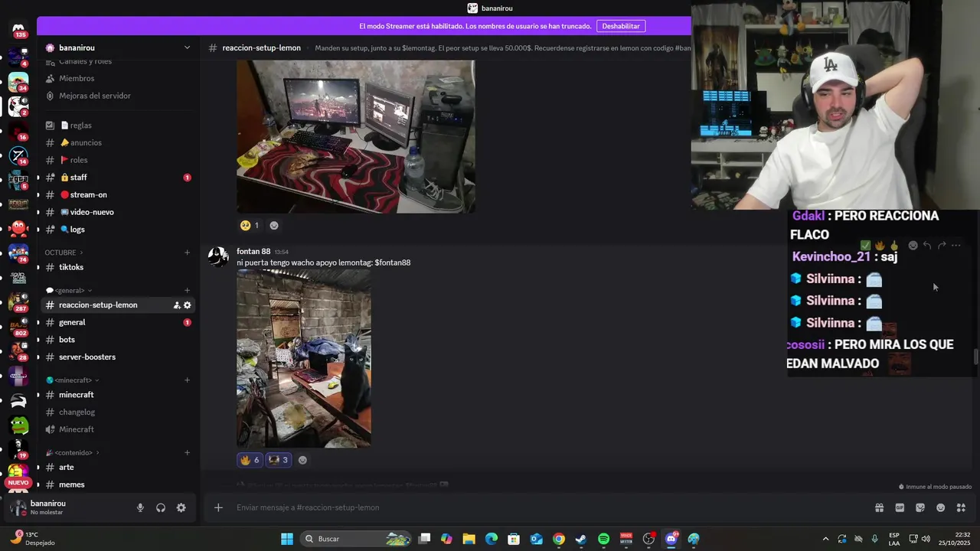Click bananirou user panel avatar
980x551 pixels.
pyautogui.click(x=18, y=507)
